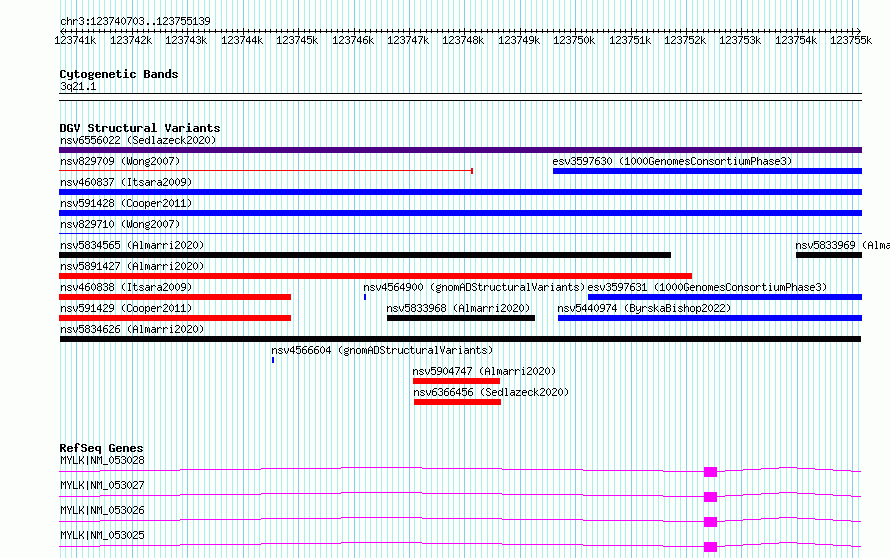Select the blue esv3597630 variant bar

coord(707,171)
